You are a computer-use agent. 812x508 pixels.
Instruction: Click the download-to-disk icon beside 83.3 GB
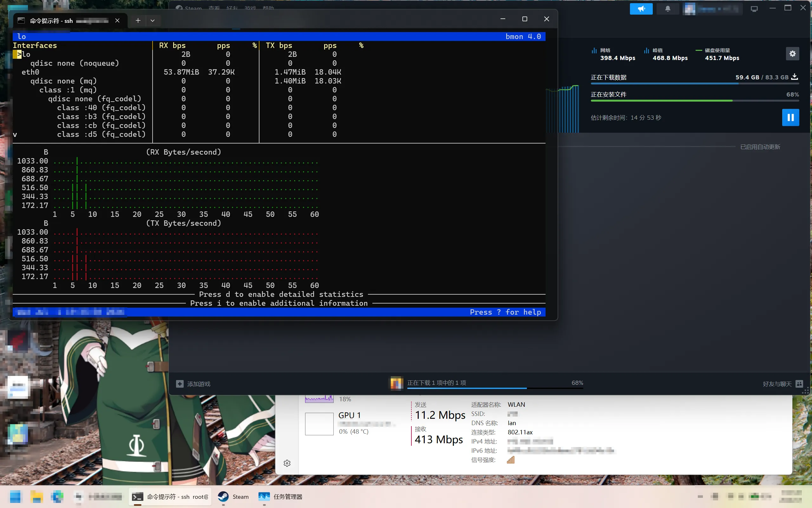pyautogui.click(x=795, y=77)
